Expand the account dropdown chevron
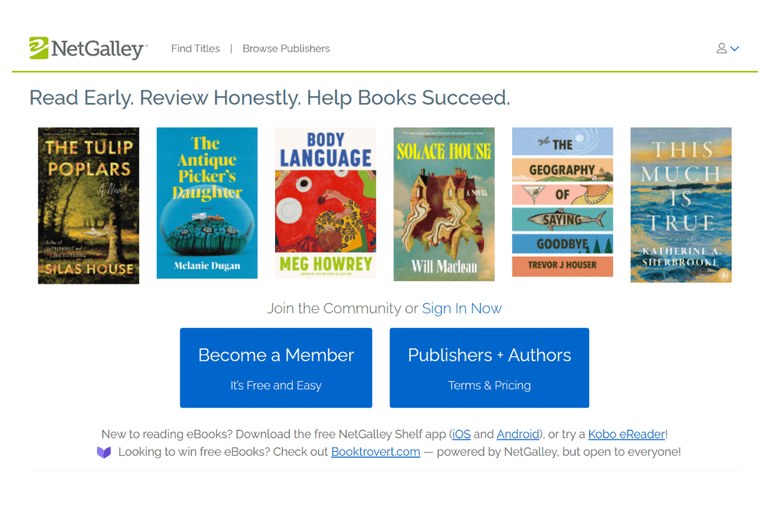Screen dimensions: 768x512 [735, 49]
